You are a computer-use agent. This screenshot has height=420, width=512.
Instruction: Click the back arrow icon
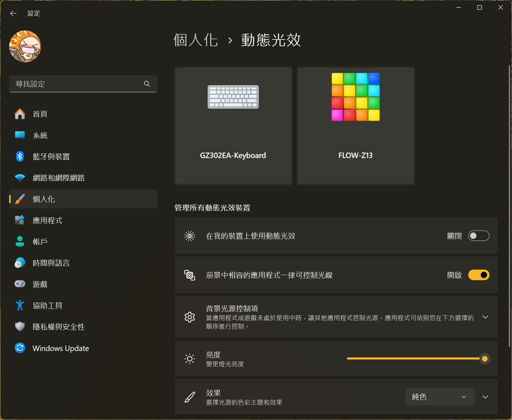(x=13, y=13)
